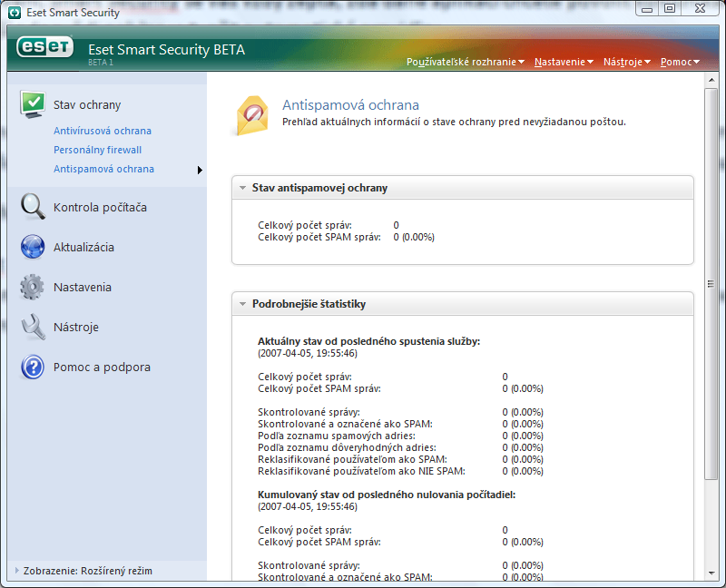This screenshot has width=726, height=588.
Task: Click the ESET logo in header
Action: pos(44,47)
